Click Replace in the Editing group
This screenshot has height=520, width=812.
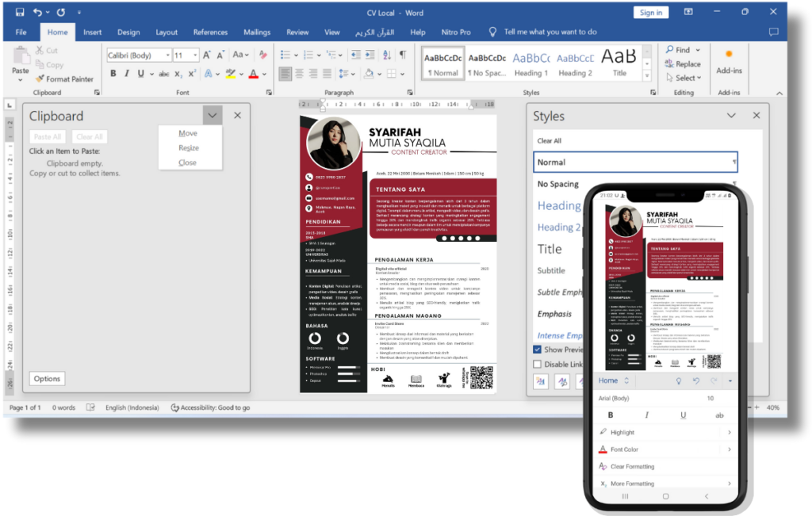point(683,63)
